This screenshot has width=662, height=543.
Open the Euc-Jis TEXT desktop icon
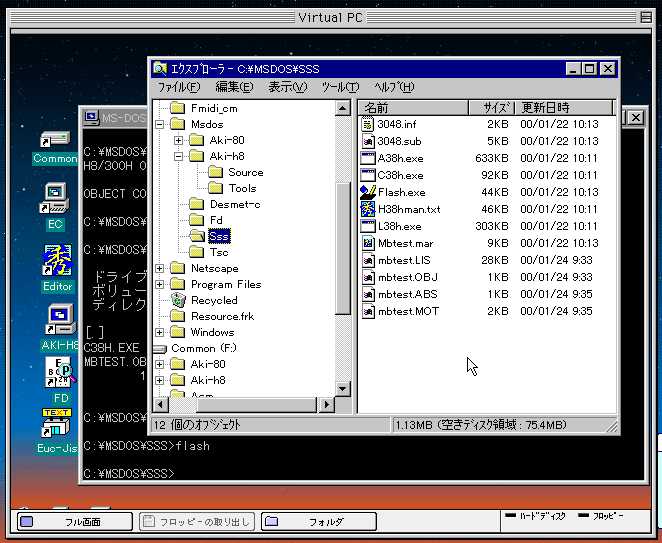coord(56,424)
